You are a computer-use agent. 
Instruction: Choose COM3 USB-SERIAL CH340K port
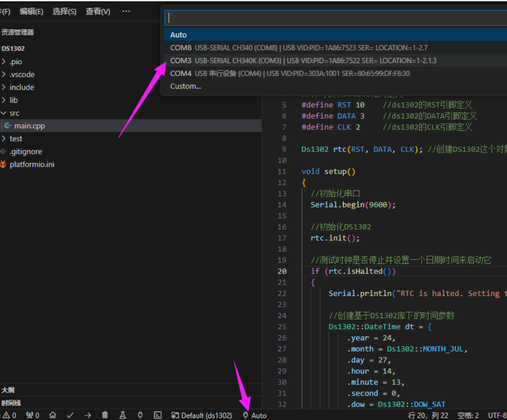point(335,61)
